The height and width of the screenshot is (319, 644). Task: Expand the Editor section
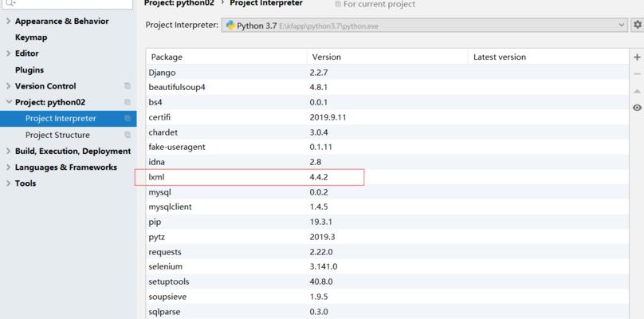[x=9, y=53]
